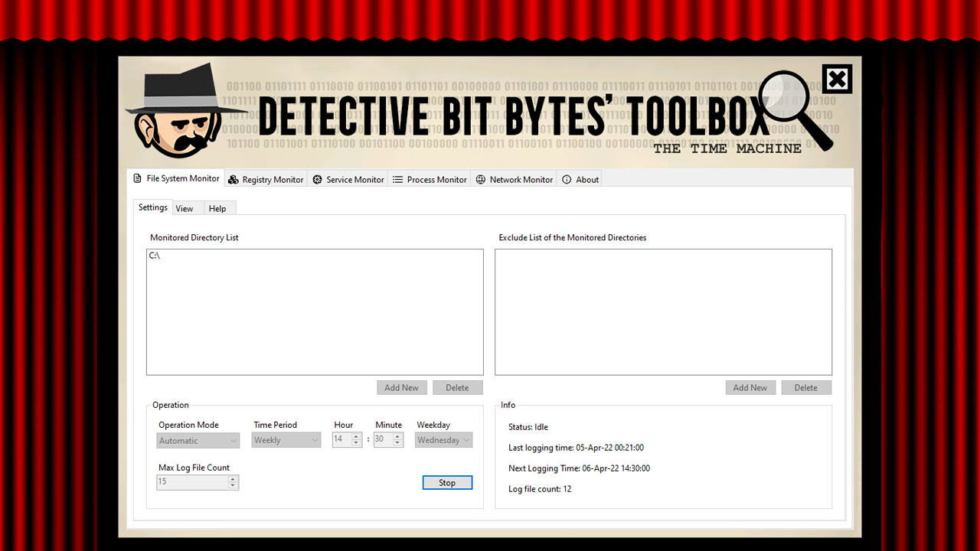The width and height of the screenshot is (980, 551).
Task: Select the Registry Monitor tab key icon
Action: coord(234,179)
